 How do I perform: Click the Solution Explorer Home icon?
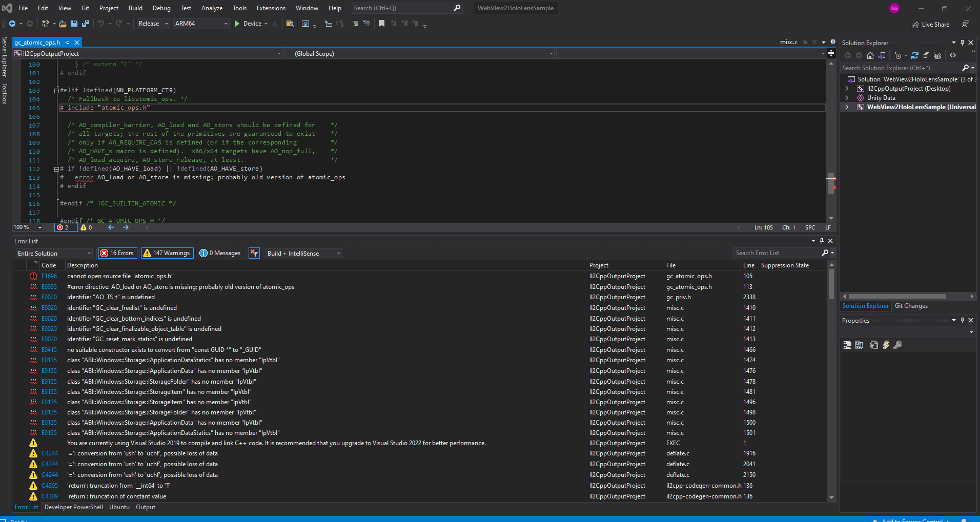(870, 55)
